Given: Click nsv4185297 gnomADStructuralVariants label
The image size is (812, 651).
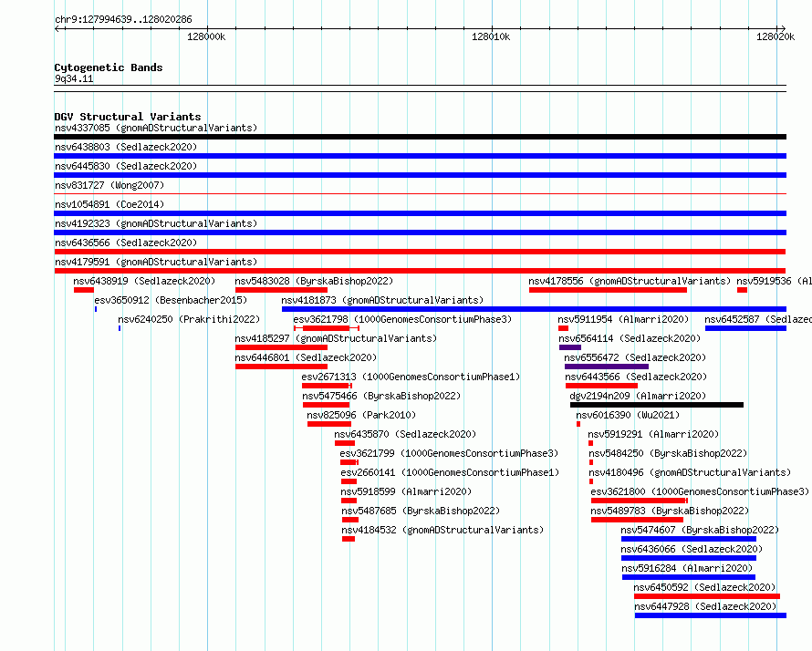Looking at the screenshot, I should click(x=336, y=338).
